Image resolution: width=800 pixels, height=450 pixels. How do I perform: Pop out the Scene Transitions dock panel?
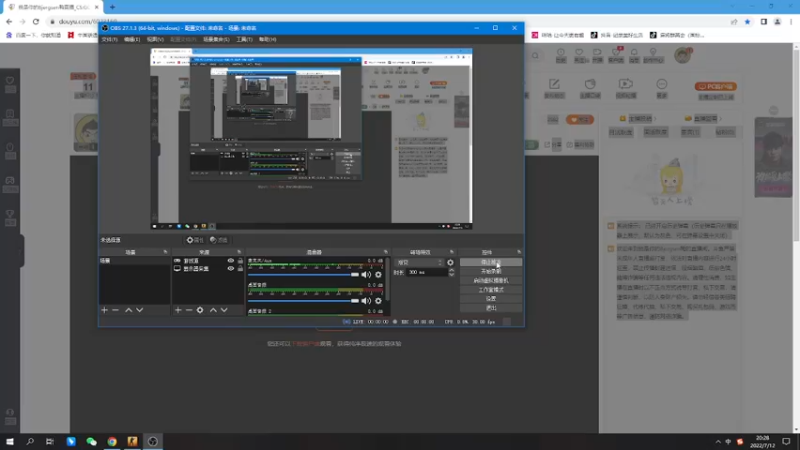[x=452, y=252]
